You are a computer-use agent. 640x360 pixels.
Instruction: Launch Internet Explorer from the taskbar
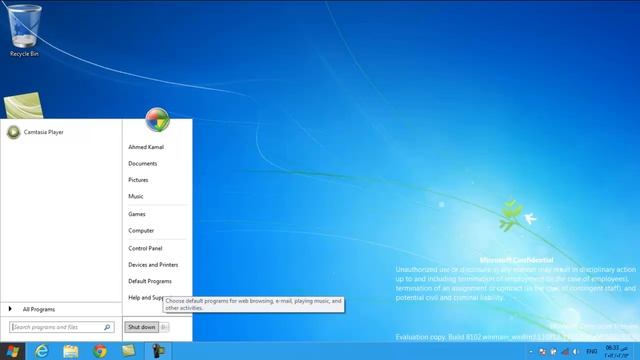pyautogui.click(x=41, y=351)
